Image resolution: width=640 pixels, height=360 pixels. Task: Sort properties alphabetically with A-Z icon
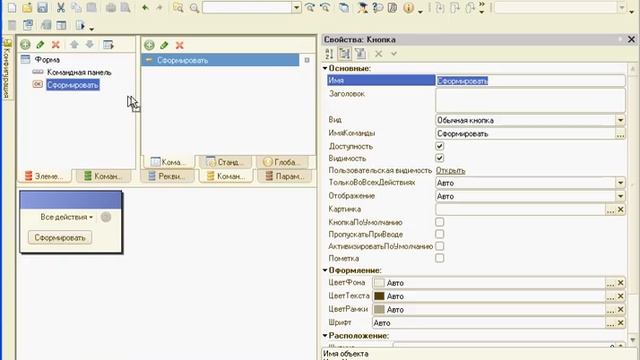coord(329,53)
